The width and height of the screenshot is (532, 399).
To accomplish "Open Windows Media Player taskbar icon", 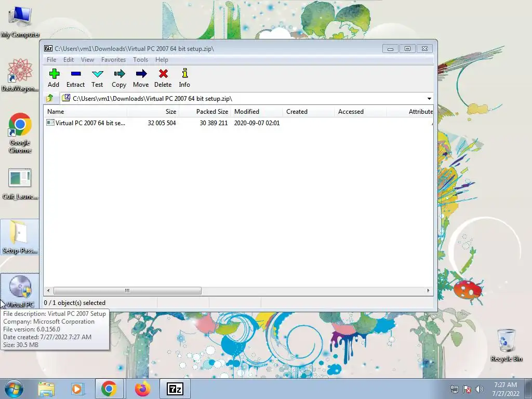I will click(x=77, y=389).
